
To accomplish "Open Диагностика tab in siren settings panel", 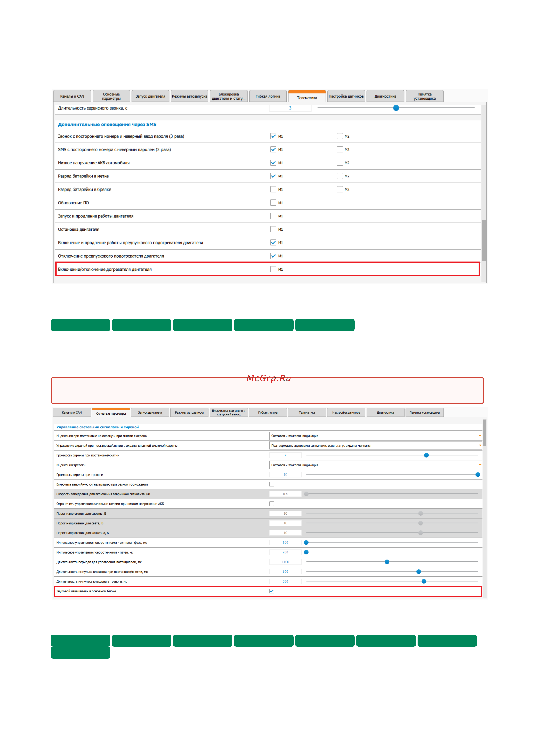I will [385, 412].
